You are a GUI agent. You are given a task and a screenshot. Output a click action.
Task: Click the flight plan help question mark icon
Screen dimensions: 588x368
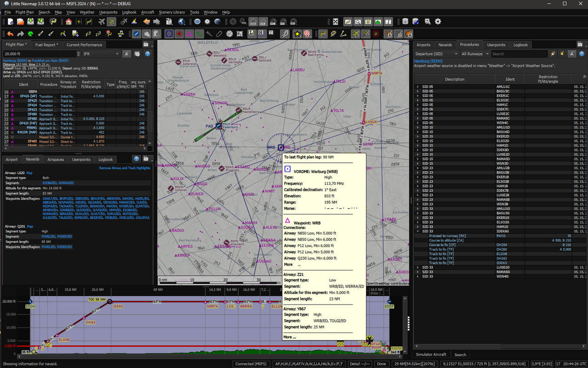pos(148,54)
